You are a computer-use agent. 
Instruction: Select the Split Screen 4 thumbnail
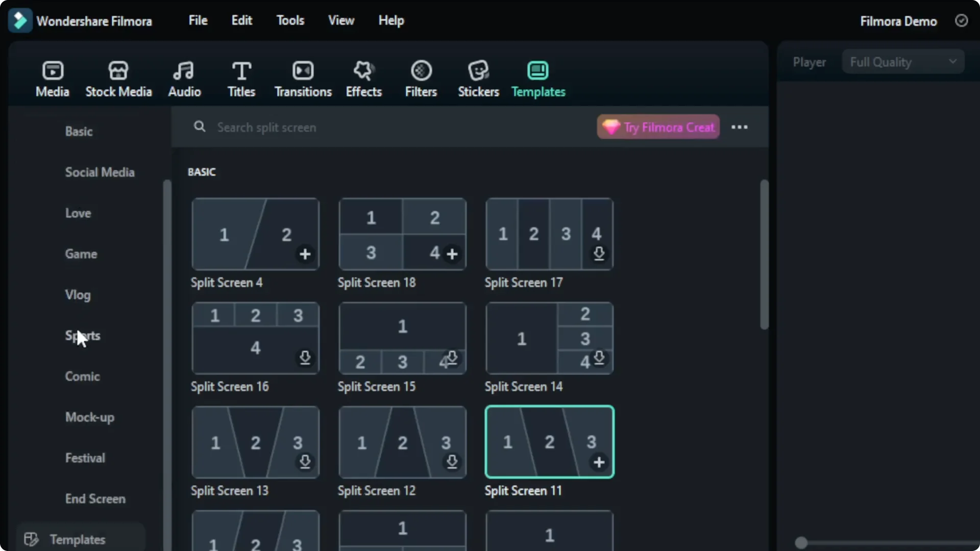pyautogui.click(x=255, y=234)
